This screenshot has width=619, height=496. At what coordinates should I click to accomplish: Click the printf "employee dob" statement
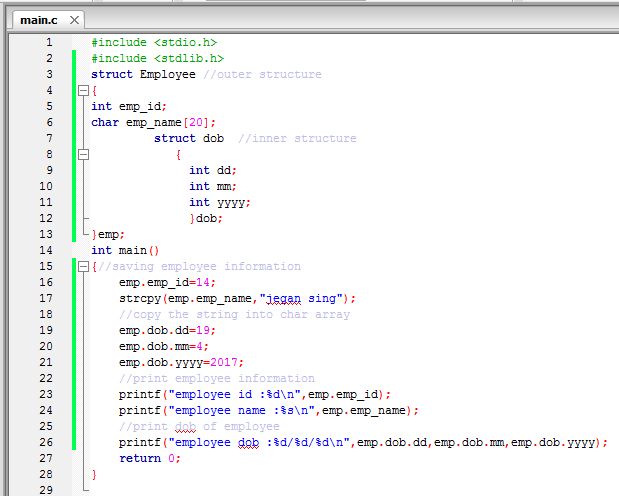(364, 442)
